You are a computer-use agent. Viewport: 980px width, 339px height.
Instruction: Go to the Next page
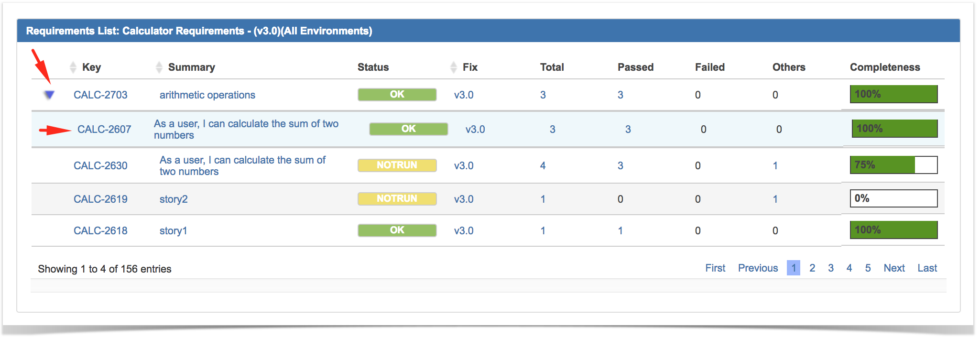[893, 268]
